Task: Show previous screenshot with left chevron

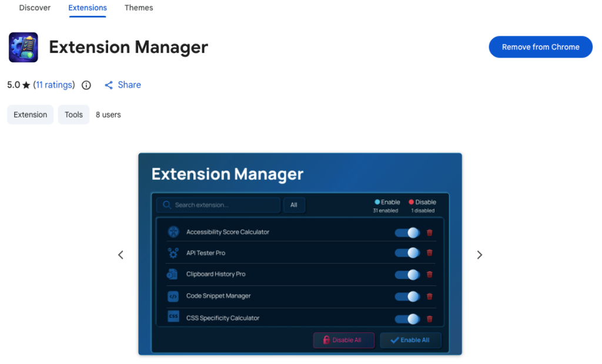Action: tap(121, 255)
